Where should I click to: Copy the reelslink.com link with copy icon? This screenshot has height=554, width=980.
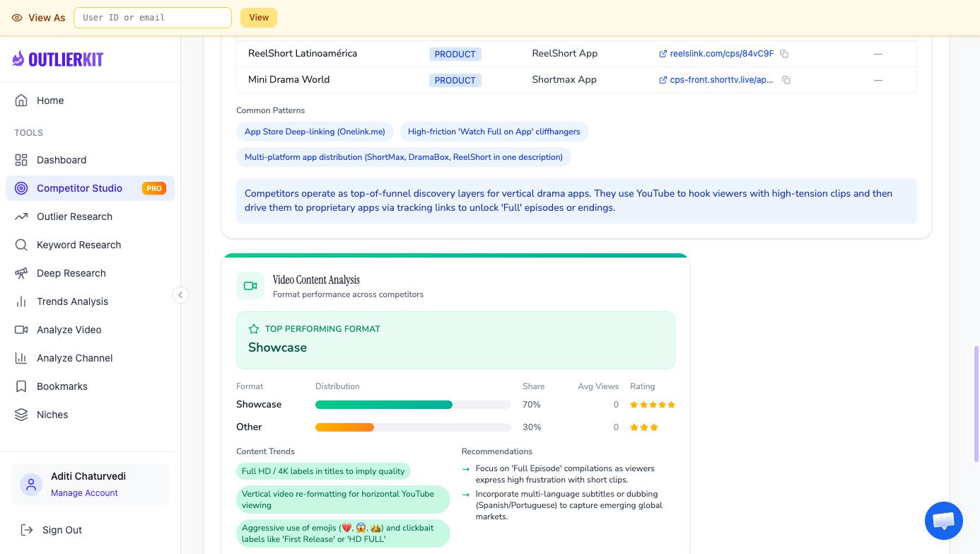[784, 54]
